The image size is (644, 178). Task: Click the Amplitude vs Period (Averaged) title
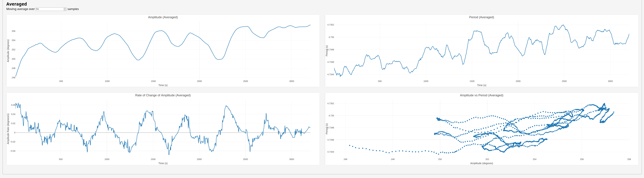(481, 95)
